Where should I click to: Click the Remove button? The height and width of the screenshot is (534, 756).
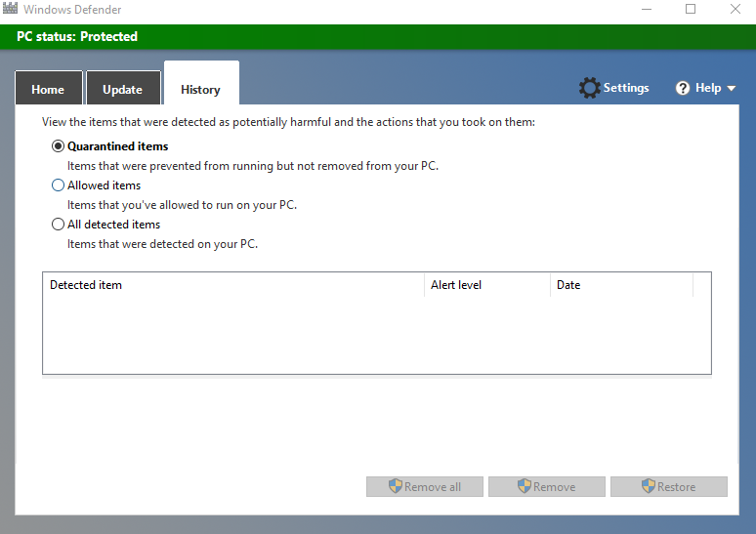(x=547, y=487)
